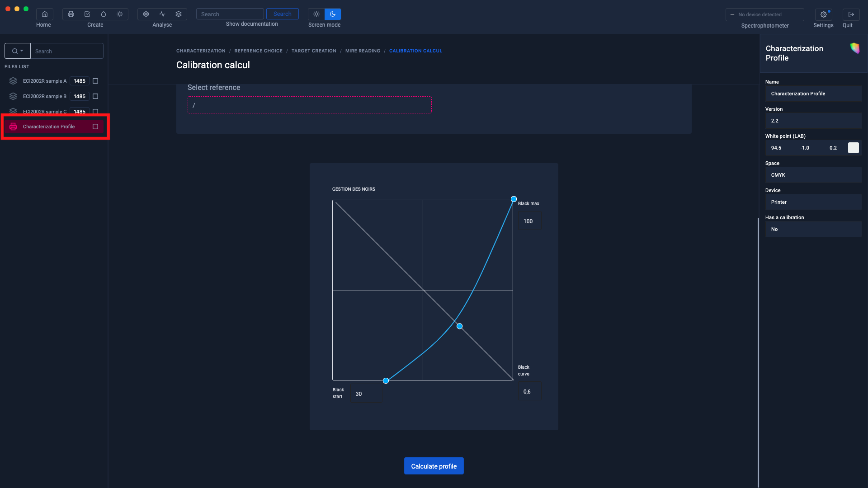Click the macOS yellow minimize button

click(x=17, y=9)
